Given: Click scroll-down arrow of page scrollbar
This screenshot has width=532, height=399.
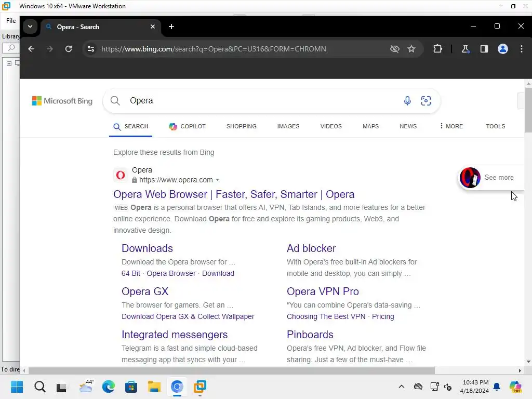Looking at the screenshot, I should [x=528, y=362].
